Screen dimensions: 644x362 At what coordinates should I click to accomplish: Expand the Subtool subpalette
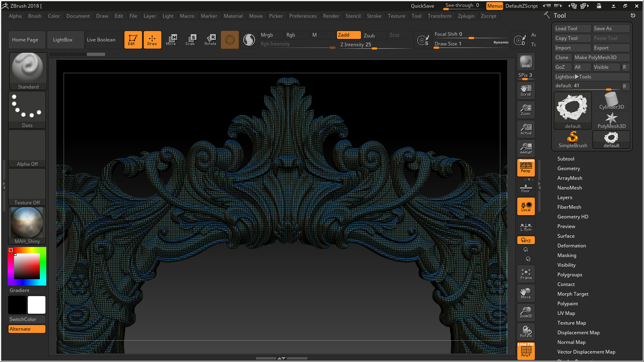[566, 159]
